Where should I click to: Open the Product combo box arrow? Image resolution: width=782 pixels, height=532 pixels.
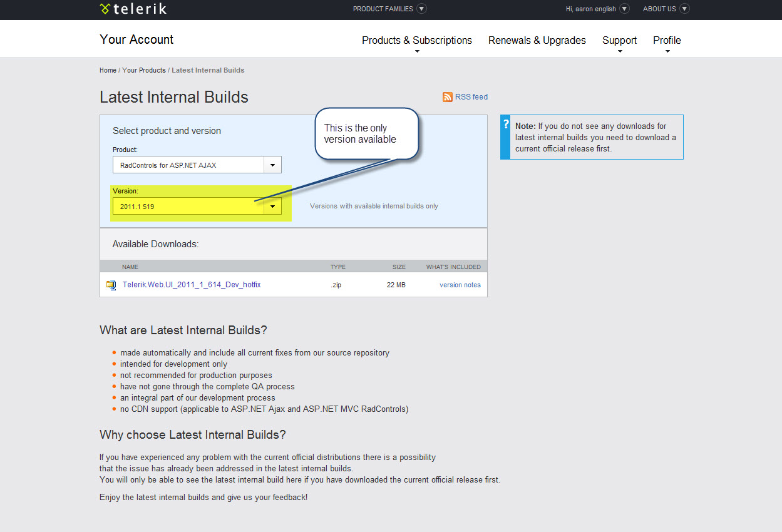pos(272,165)
